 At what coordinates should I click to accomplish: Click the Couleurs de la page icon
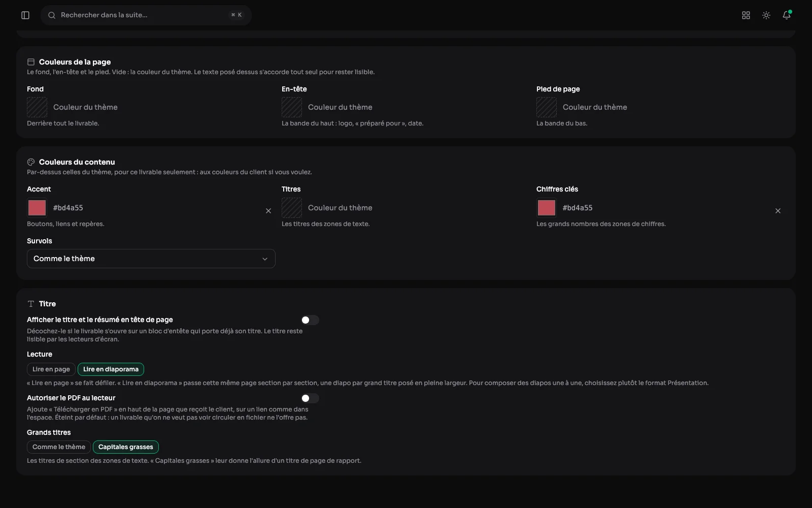tap(31, 62)
